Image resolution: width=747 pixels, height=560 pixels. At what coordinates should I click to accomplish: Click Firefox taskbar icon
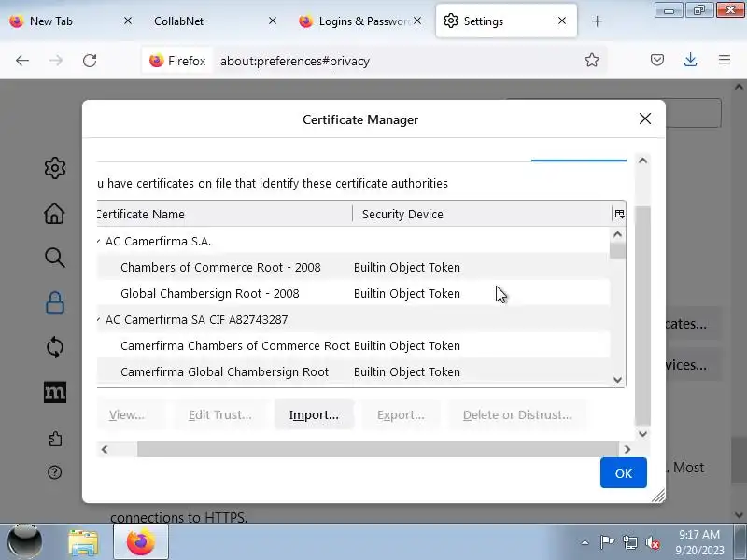[141, 542]
